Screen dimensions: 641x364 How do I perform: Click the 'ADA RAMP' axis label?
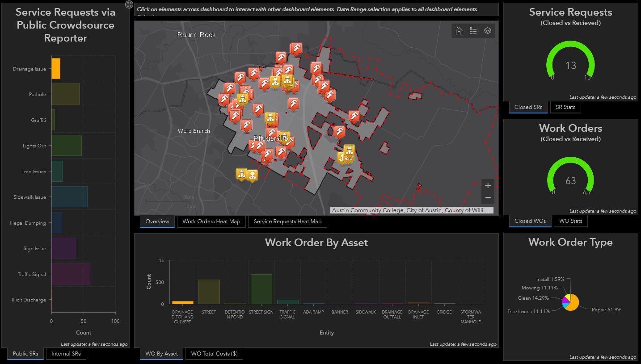[x=313, y=312]
